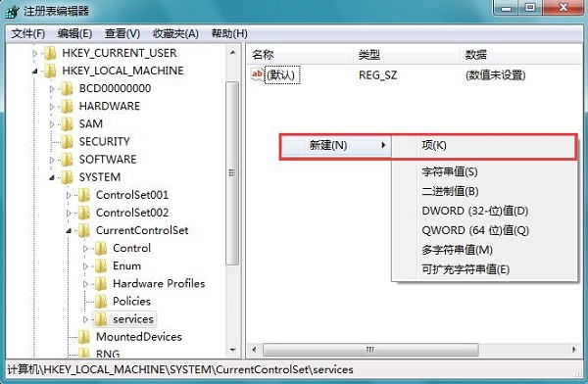Select 项(K) to create a new key
Image resolution: width=588 pixels, height=384 pixels.
pyautogui.click(x=484, y=146)
